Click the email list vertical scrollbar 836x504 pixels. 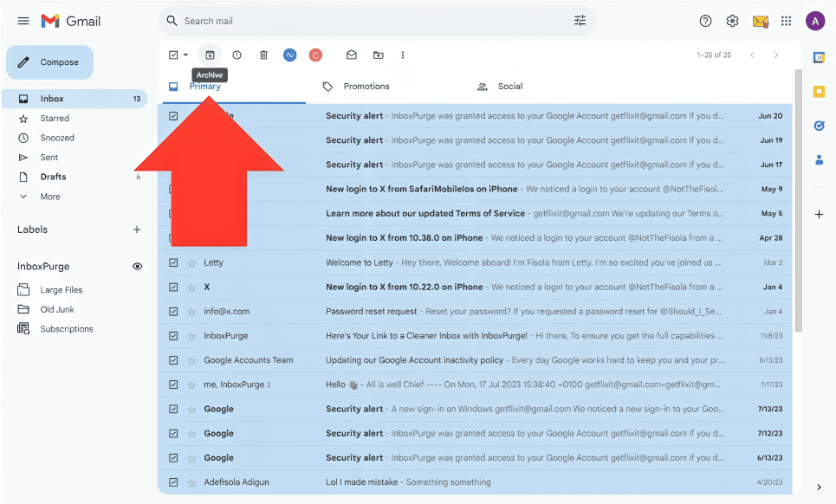(798, 200)
